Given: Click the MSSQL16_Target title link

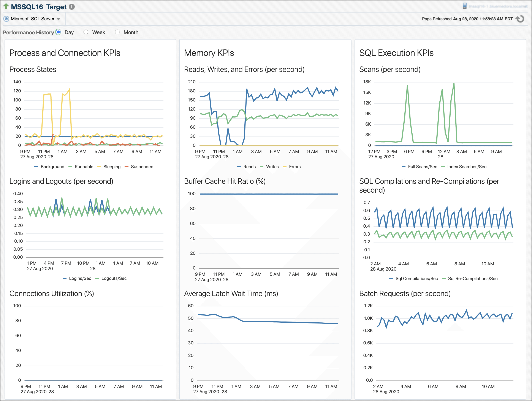Looking at the screenshot, I should click(38, 6).
